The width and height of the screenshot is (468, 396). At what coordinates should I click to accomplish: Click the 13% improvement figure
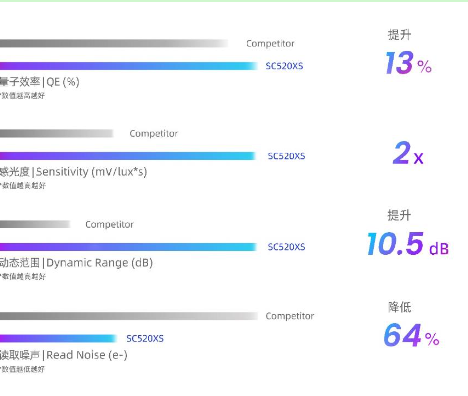pos(408,63)
